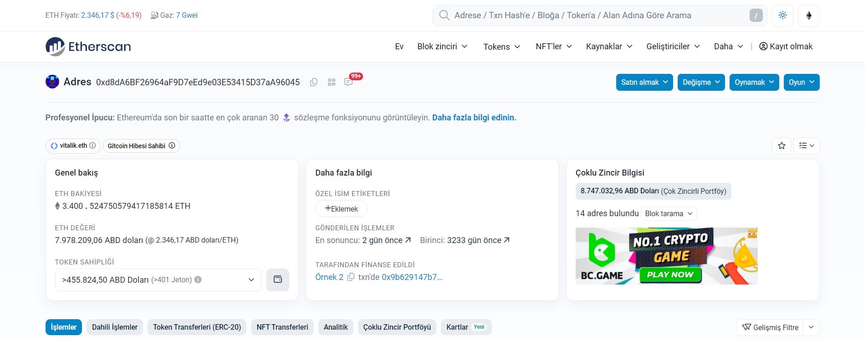Copy the Örnek 2 address icon
The height and width of the screenshot is (347, 868).
(351, 277)
